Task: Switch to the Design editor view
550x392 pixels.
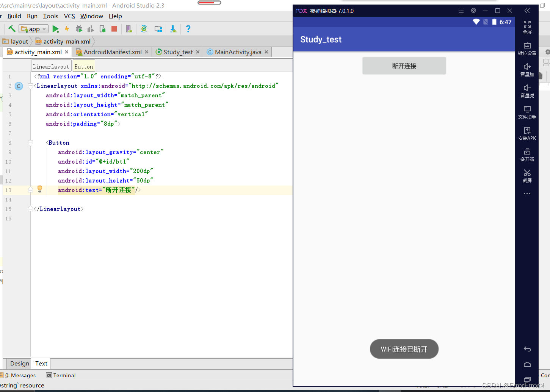Action: [x=19, y=364]
